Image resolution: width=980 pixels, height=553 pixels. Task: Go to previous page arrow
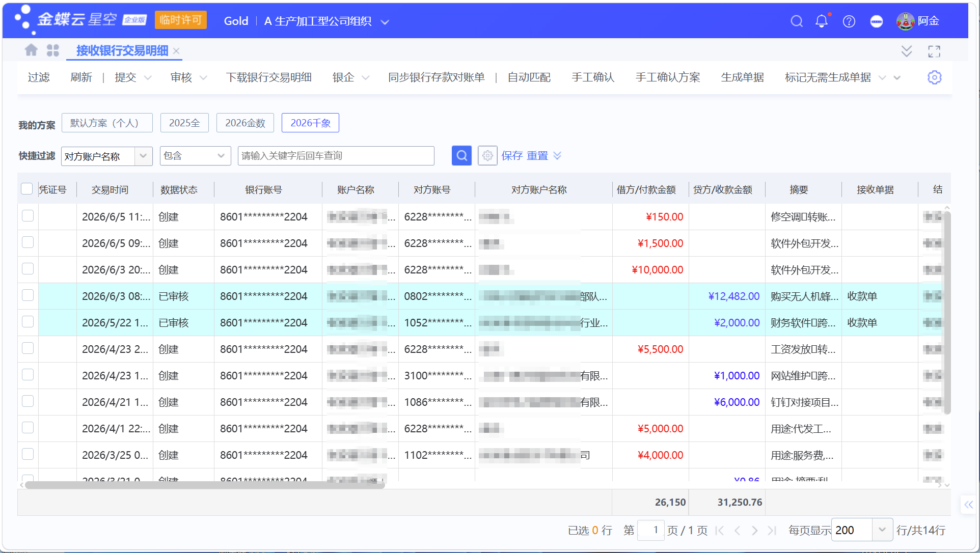(737, 530)
